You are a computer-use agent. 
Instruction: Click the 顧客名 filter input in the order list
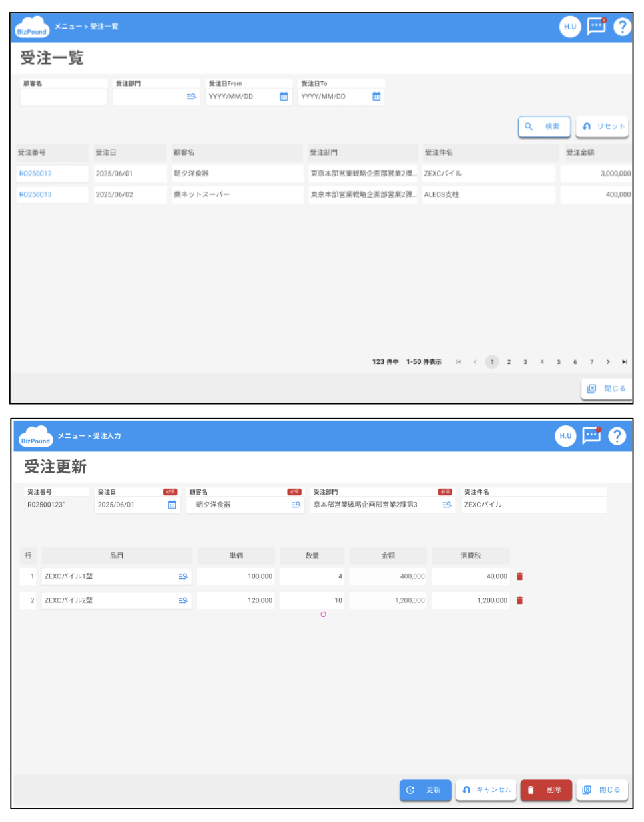63,97
